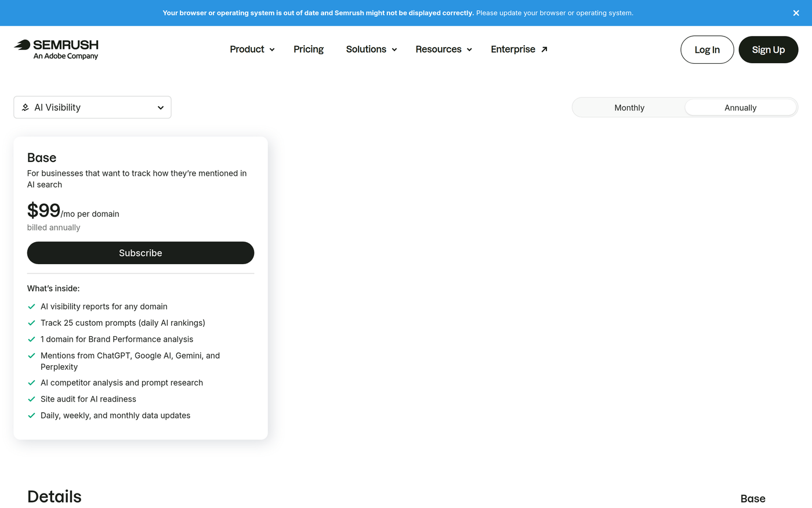Click '1 domain for Brand Performance analysis'

click(117, 339)
